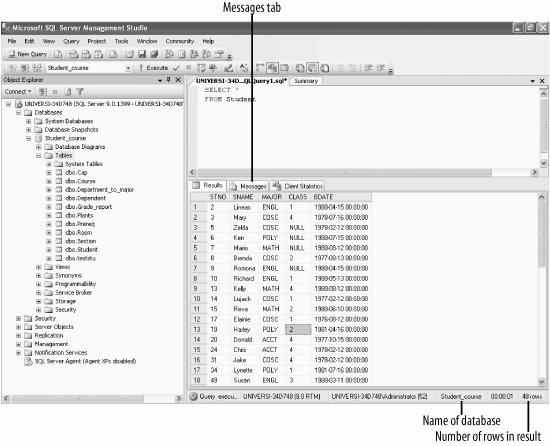Open the Properties Window toolbar icon
The width and height of the screenshot is (550, 446).
pos(218,54)
